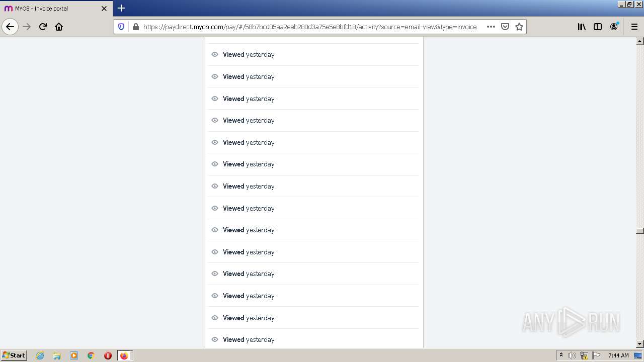Bookmark this page with the star
The image size is (644, 362).
[x=519, y=27]
